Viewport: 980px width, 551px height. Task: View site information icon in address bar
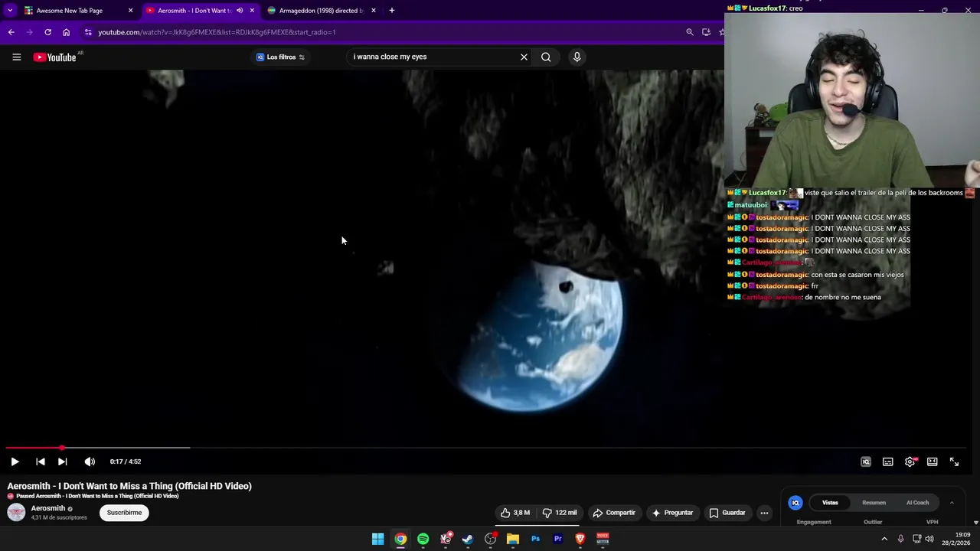(x=88, y=32)
